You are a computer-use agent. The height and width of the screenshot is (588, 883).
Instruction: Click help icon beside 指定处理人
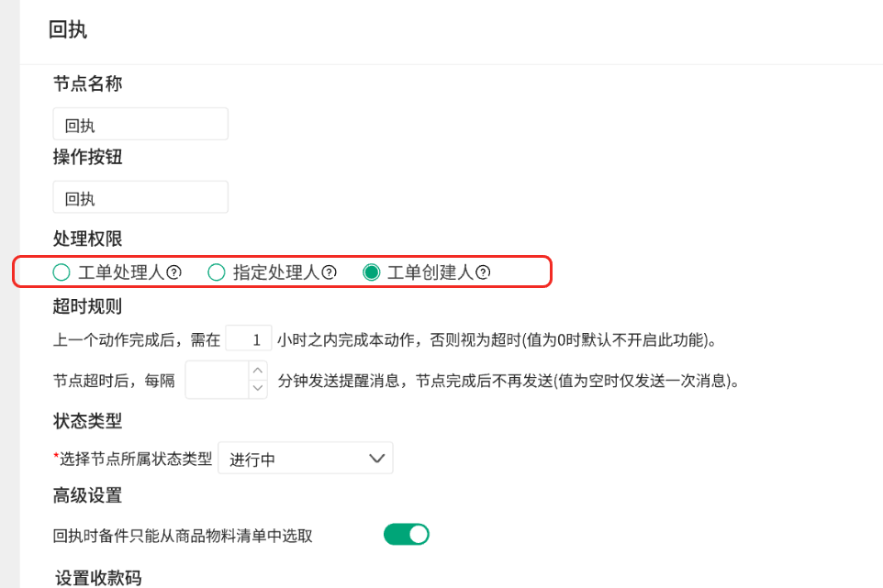point(329,272)
